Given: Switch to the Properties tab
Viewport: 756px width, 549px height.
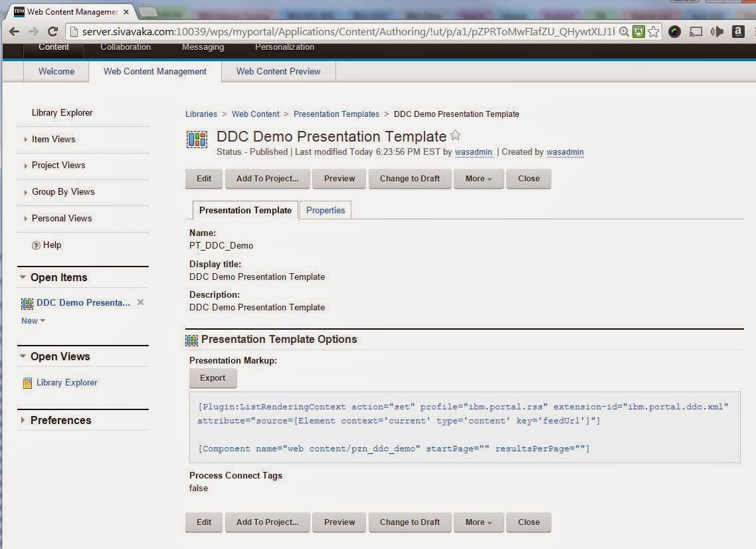Looking at the screenshot, I should [x=326, y=210].
